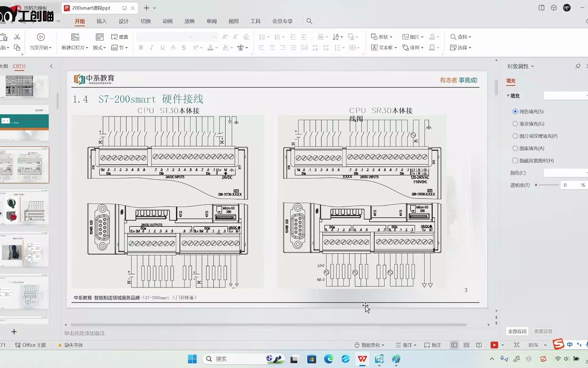The image size is (588, 368).
Task: Click increase indent icon
Action: [x=304, y=37]
